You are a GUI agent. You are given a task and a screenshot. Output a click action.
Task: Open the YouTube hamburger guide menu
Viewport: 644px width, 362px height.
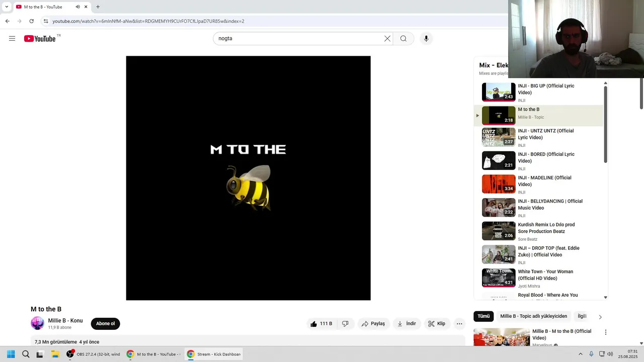12,39
